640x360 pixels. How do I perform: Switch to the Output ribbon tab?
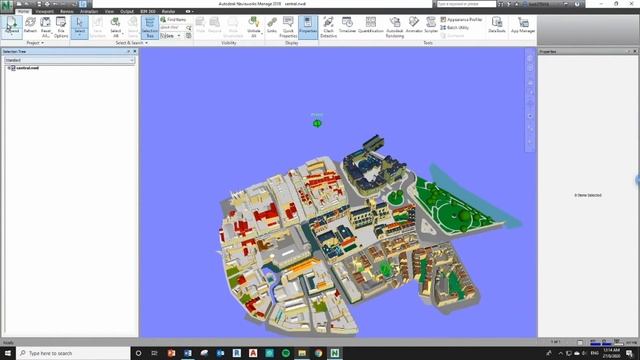(x=127, y=11)
